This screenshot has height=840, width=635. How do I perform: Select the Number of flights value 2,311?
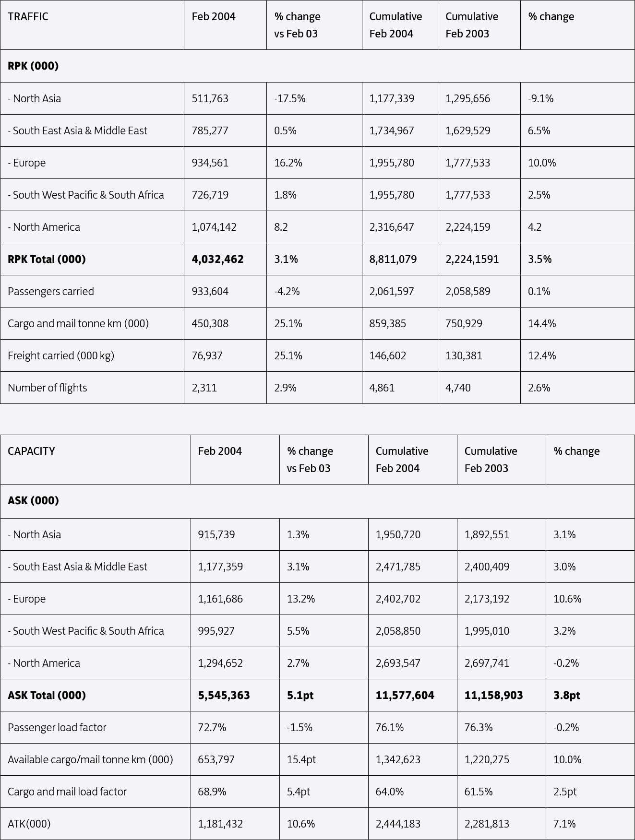tap(204, 388)
